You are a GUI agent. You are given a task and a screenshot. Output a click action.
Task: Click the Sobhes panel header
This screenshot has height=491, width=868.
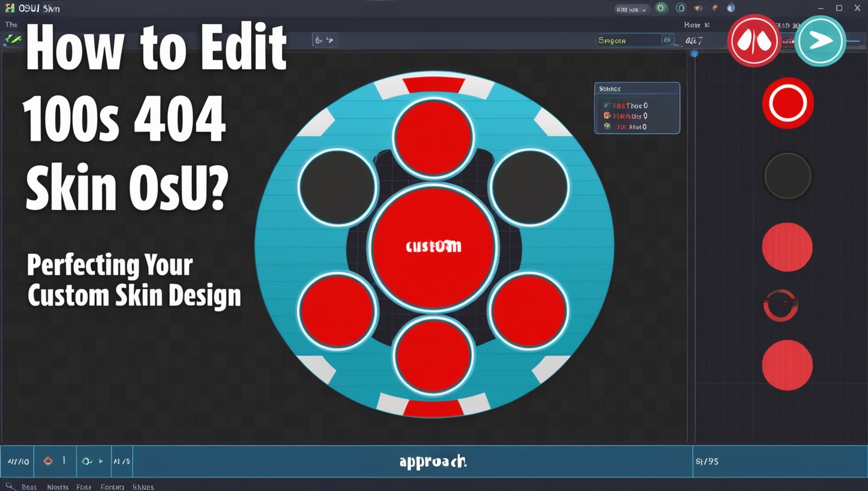coord(637,89)
